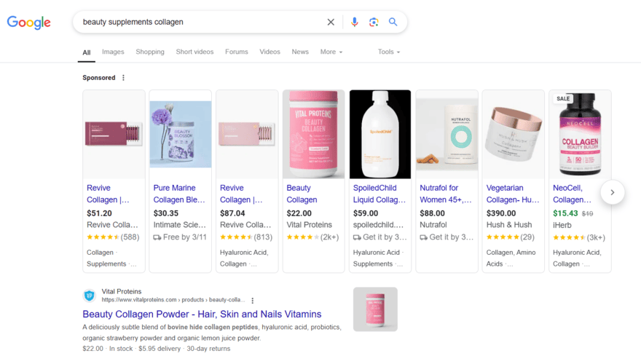Open NeoCell Collagen iHerb product link
This screenshot has height=364, width=641.
[572, 194]
